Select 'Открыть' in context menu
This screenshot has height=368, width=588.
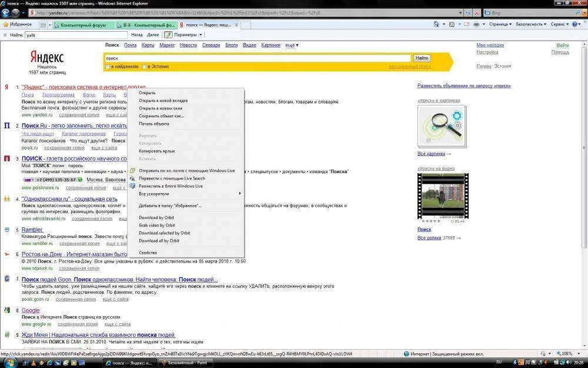coord(147,93)
